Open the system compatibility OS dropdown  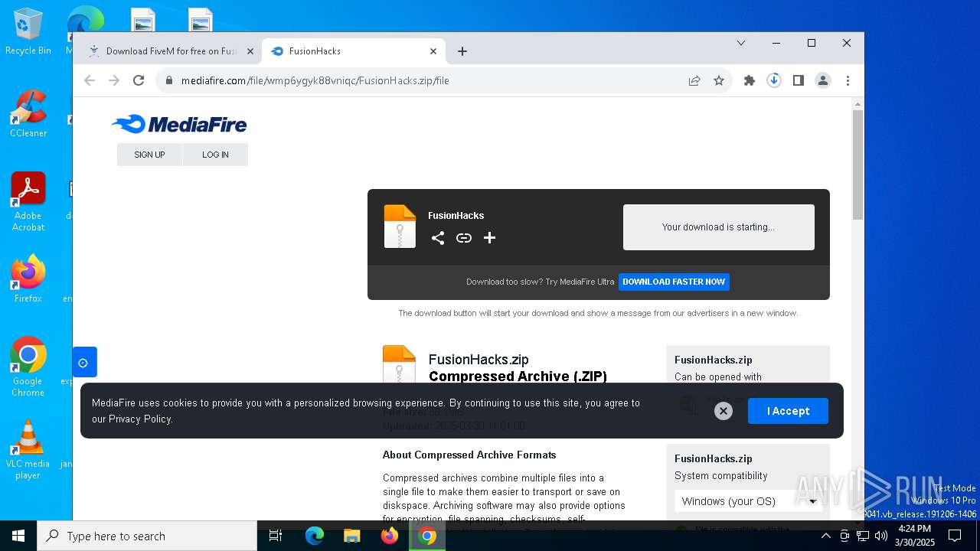[749, 501]
